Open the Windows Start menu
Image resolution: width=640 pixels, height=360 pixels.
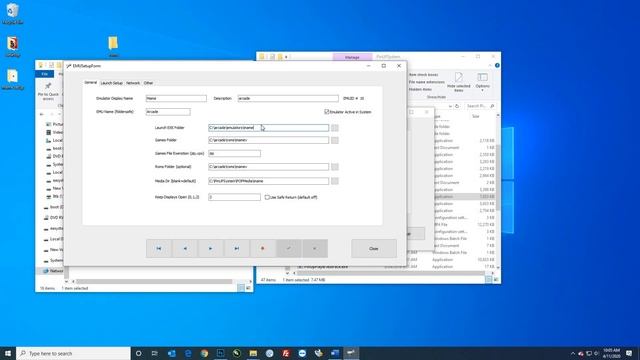[8, 353]
